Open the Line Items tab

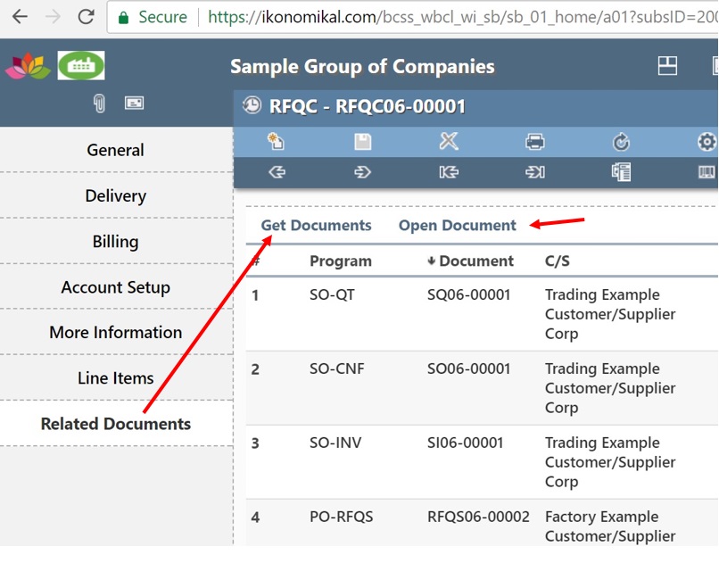[116, 378]
